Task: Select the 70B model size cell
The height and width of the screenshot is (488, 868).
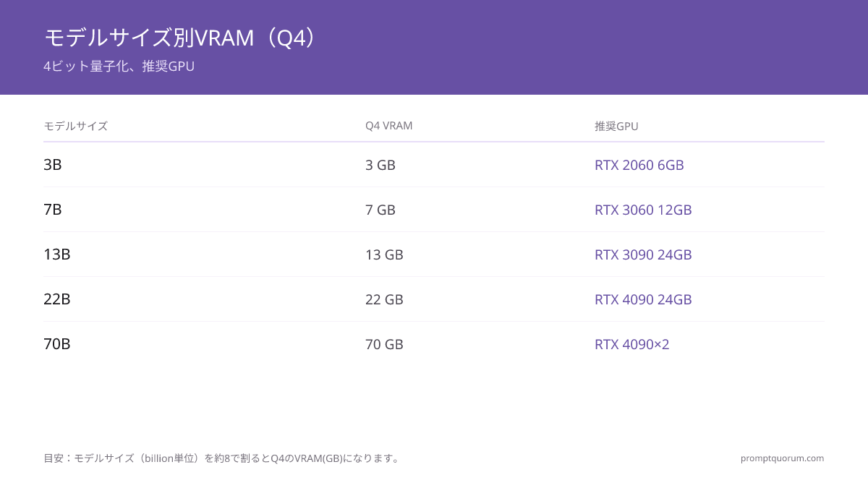Action: pyautogui.click(x=57, y=344)
